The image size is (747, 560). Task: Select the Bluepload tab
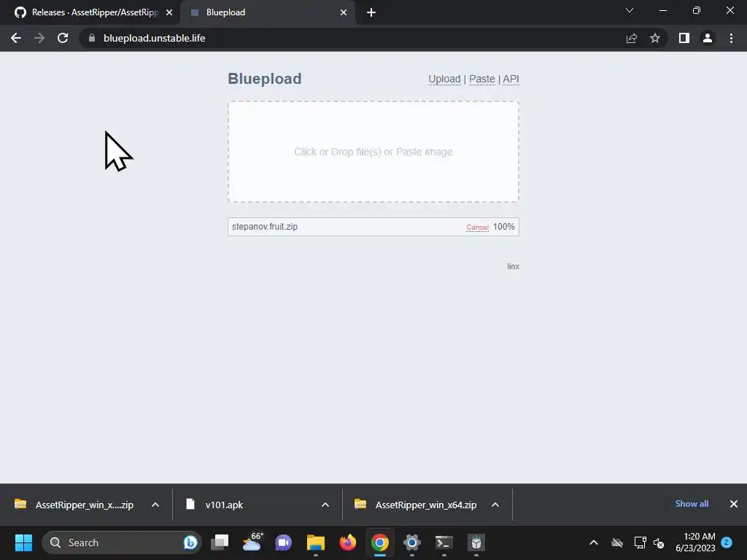[268, 12]
